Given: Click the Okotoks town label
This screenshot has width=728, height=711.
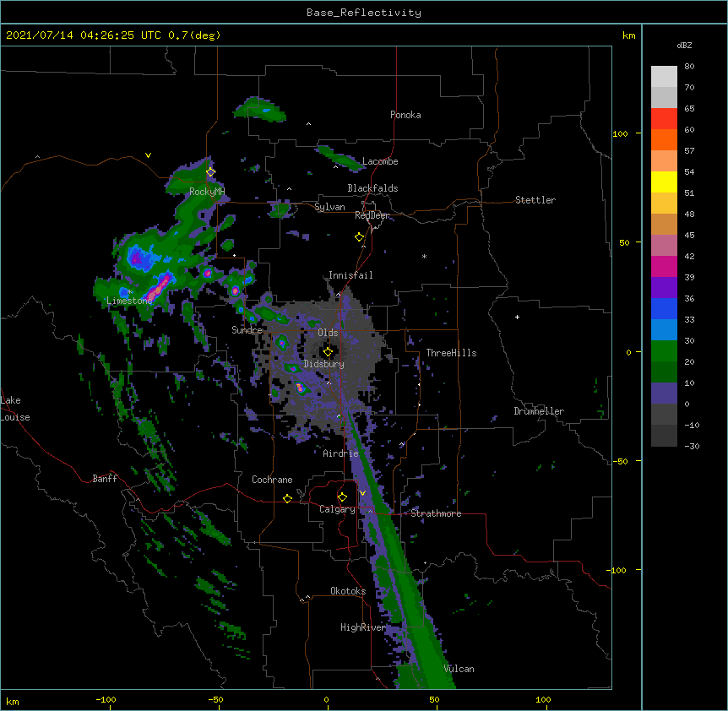Looking at the screenshot, I should tap(348, 591).
